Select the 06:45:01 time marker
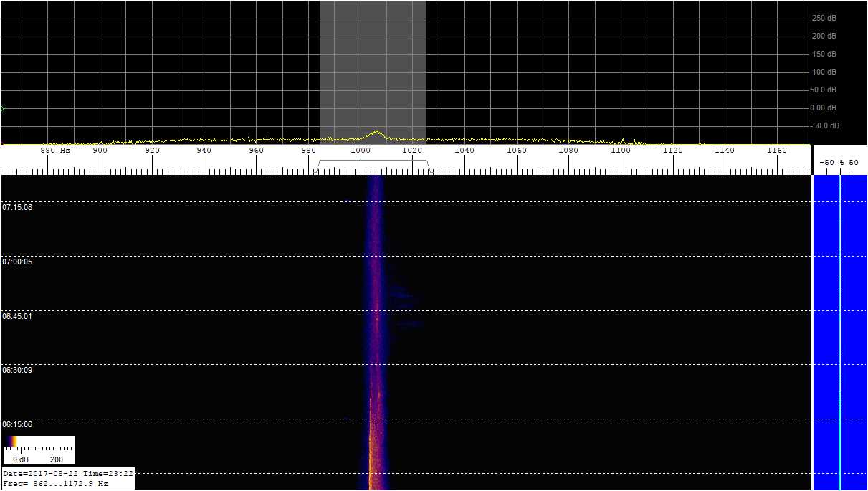This screenshot has height=491, width=868. pyautogui.click(x=17, y=316)
